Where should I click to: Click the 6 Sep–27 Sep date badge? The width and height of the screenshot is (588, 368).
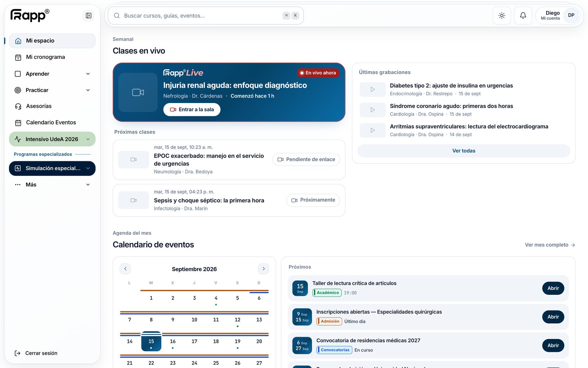302,346
